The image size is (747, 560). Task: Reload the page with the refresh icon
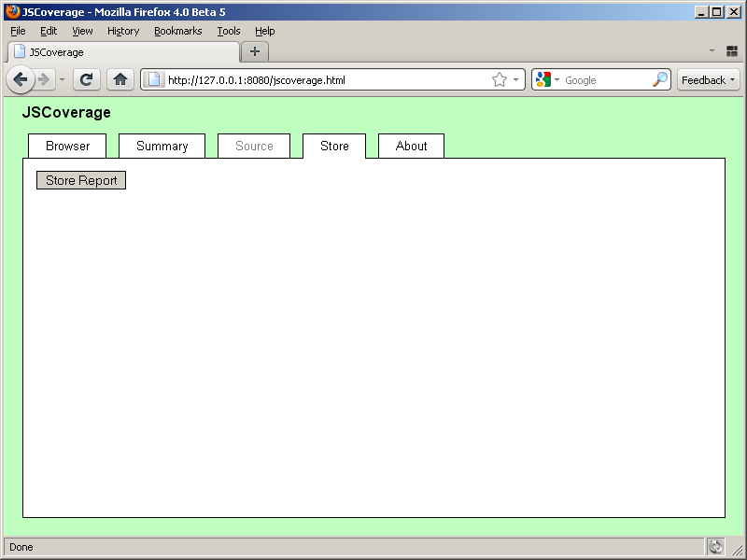point(86,79)
